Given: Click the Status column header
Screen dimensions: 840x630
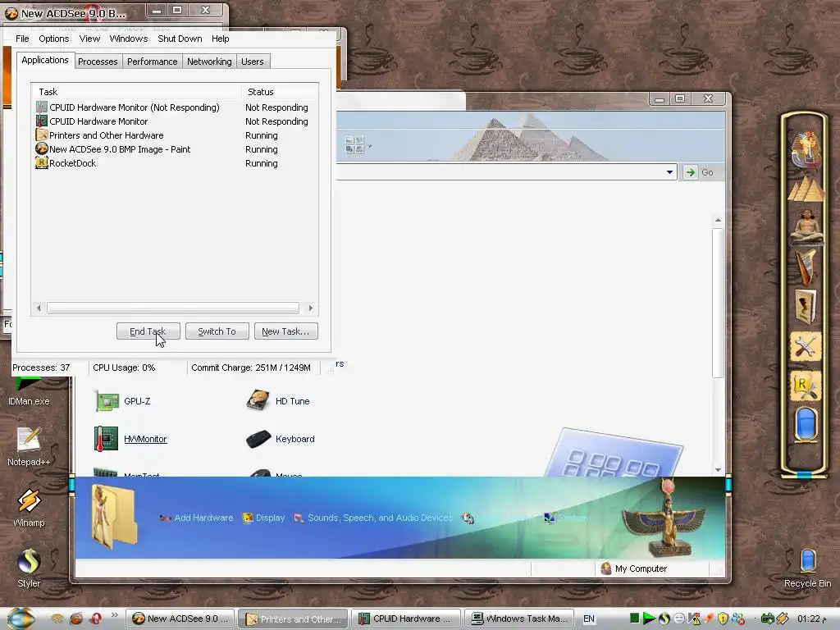Looking at the screenshot, I should click(280, 92).
